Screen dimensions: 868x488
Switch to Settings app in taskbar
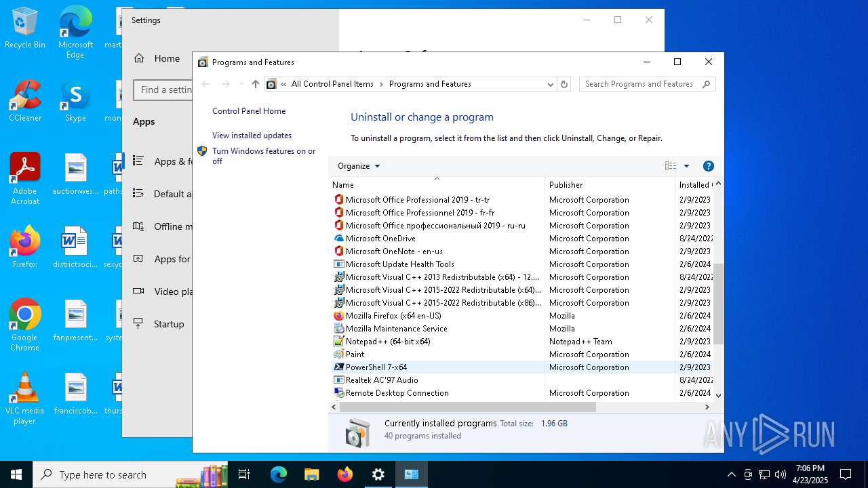pyautogui.click(x=378, y=474)
